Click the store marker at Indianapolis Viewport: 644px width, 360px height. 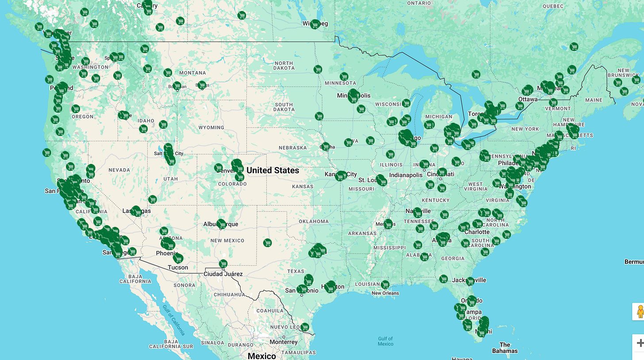click(424, 164)
